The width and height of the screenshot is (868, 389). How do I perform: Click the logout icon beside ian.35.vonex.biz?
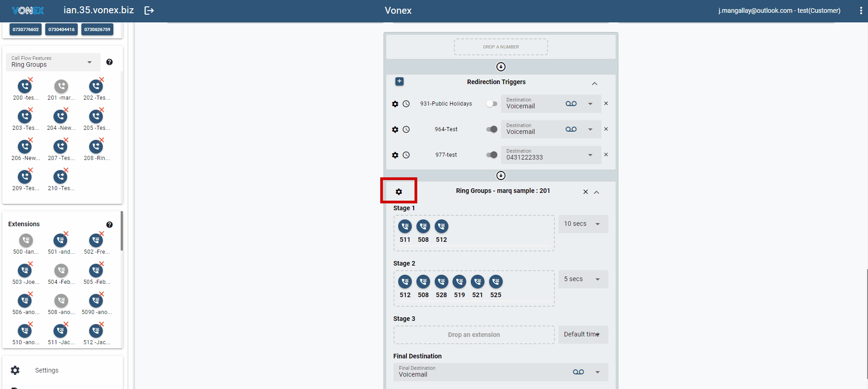(149, 11)
